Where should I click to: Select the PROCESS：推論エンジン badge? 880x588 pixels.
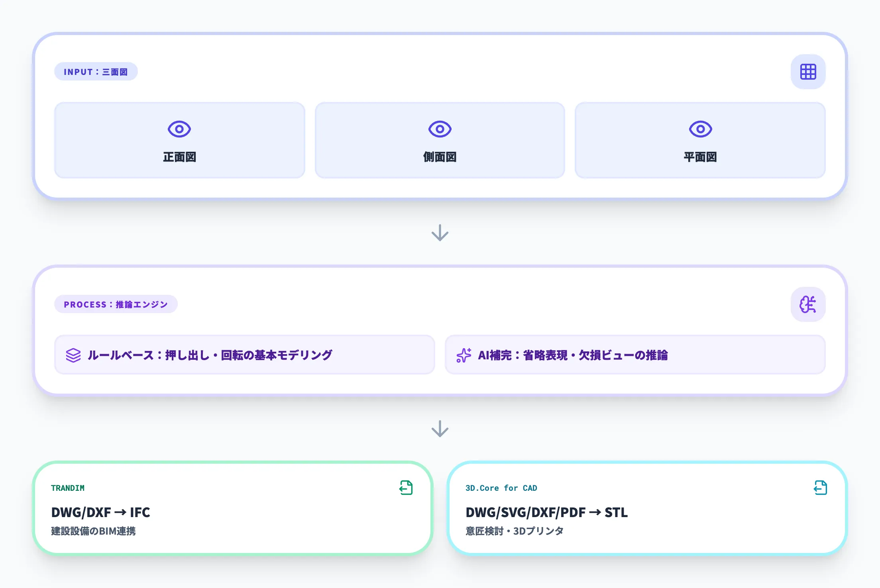[x=116, y=304]
